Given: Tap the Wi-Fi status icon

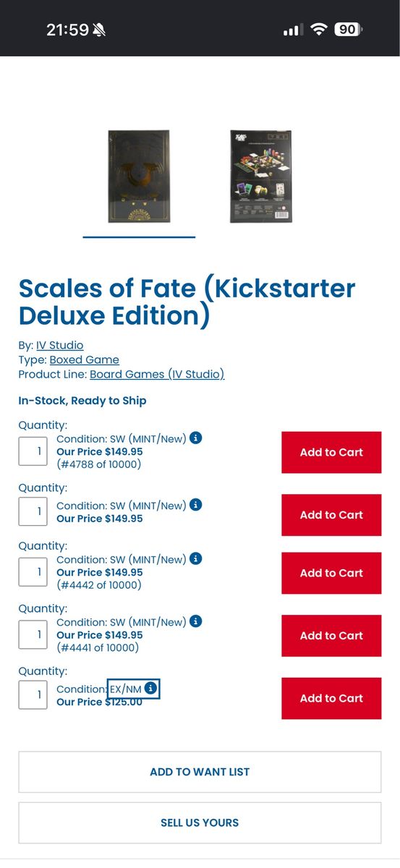Looking at the screenshot, I should coord(318,30).
